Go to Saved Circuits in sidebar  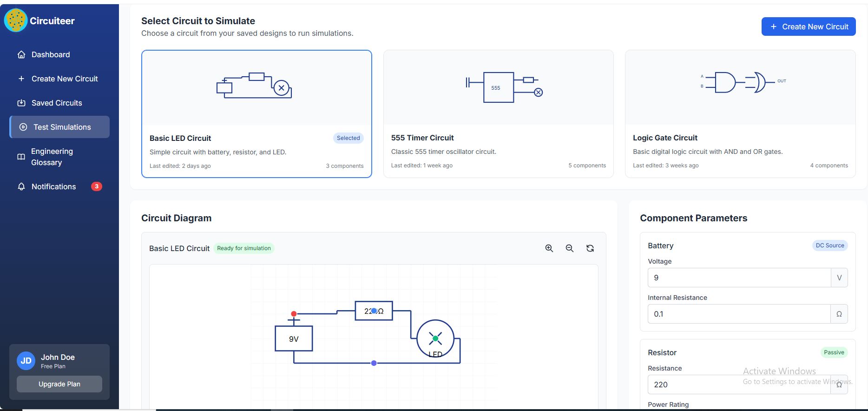57,103
